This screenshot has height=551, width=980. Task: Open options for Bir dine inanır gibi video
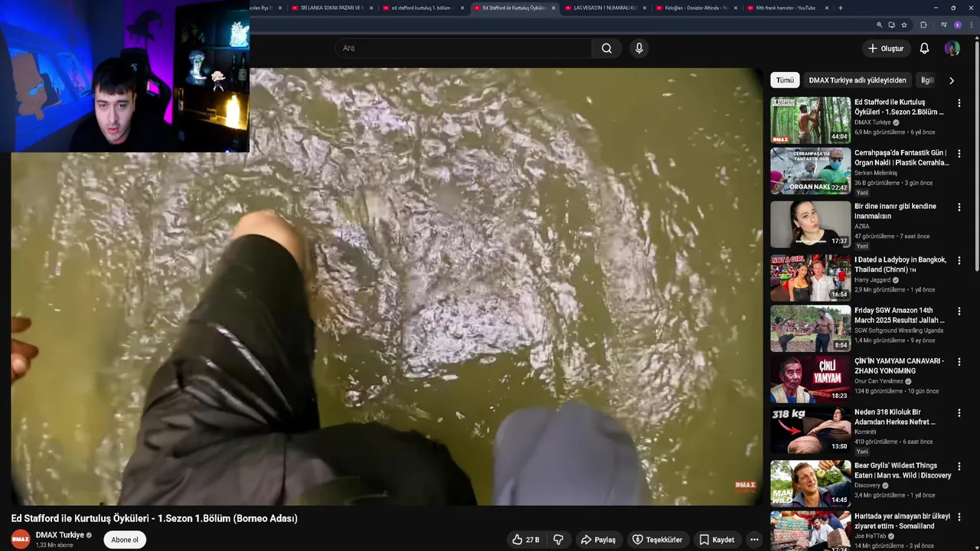[959, 207]
